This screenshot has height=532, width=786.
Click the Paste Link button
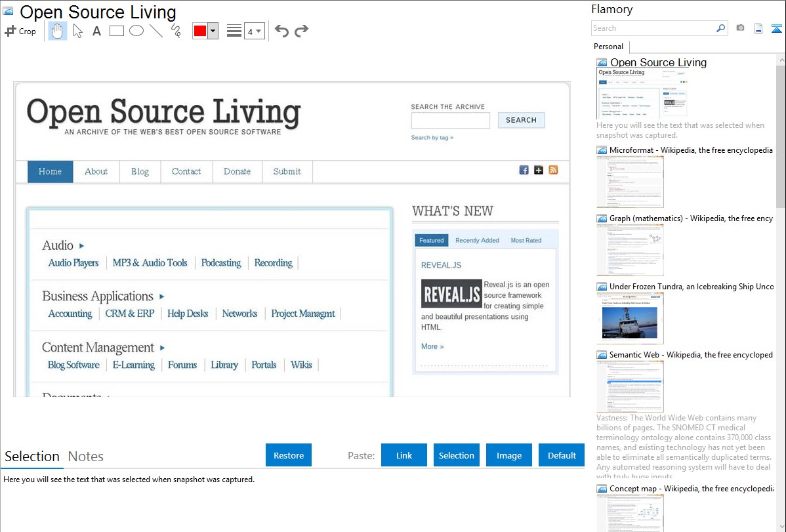404,455
